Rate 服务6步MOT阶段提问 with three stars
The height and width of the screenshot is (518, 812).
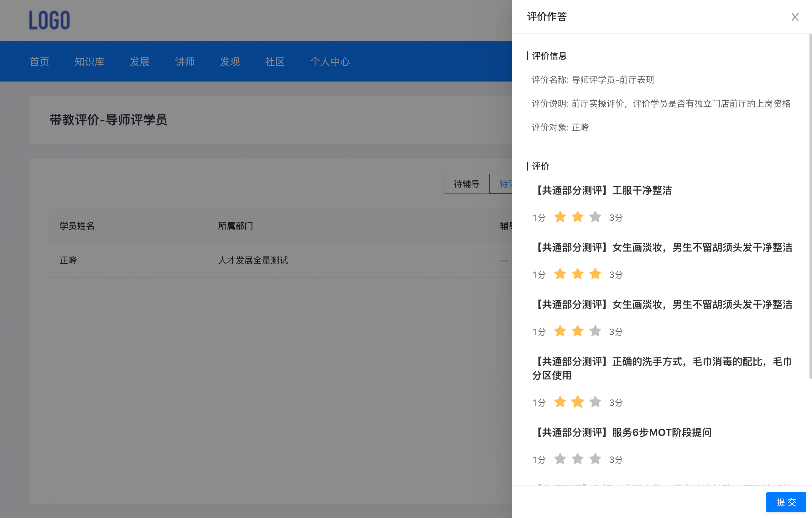(x=595, y=459)
